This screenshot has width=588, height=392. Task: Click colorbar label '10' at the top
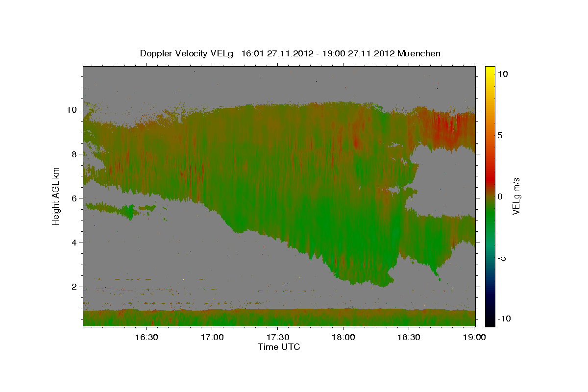[x=503, y=74]
